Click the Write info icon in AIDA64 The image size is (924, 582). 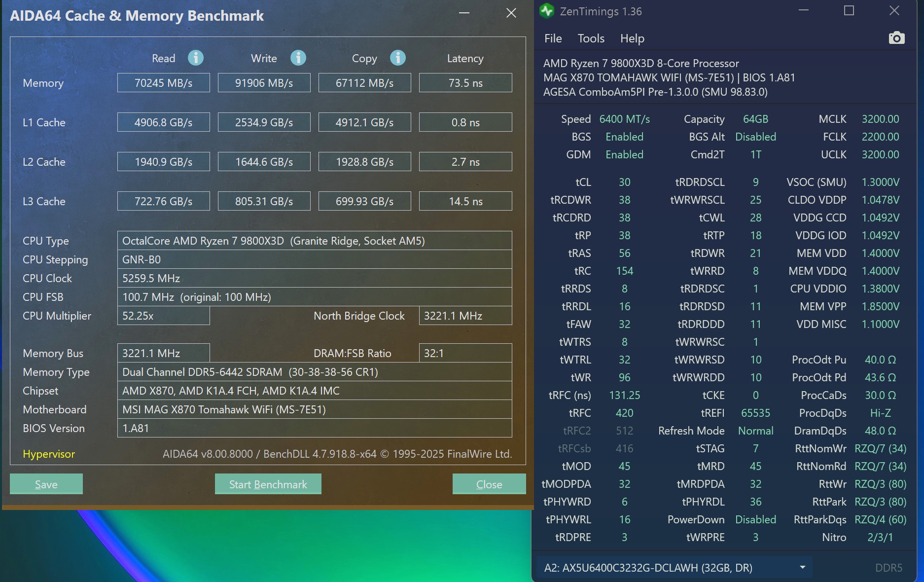(x=298, y=58)
